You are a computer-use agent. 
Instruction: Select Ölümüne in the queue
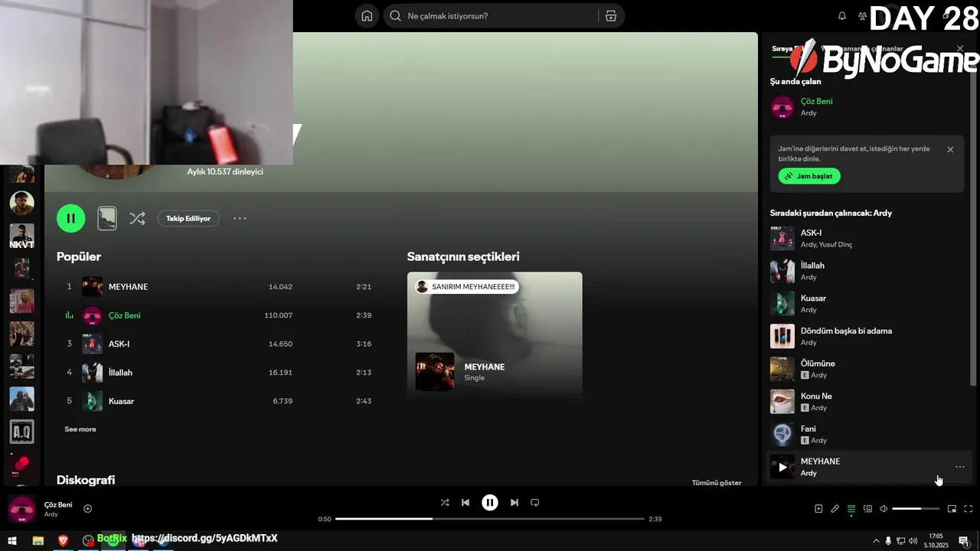[867, 369]
